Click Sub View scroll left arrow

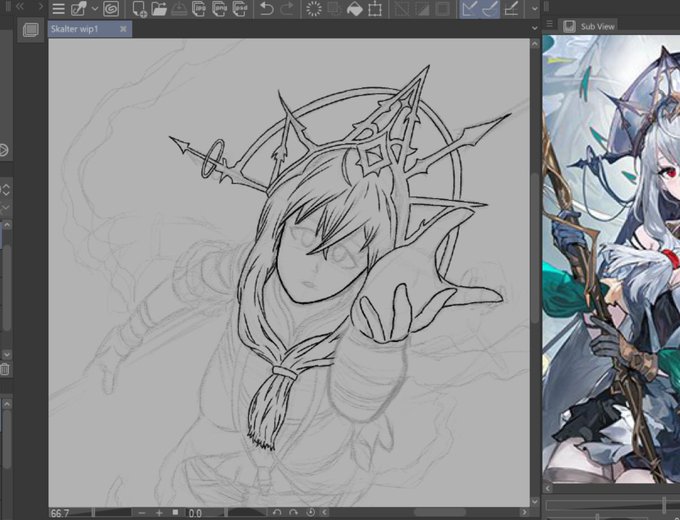click(548, 489)
